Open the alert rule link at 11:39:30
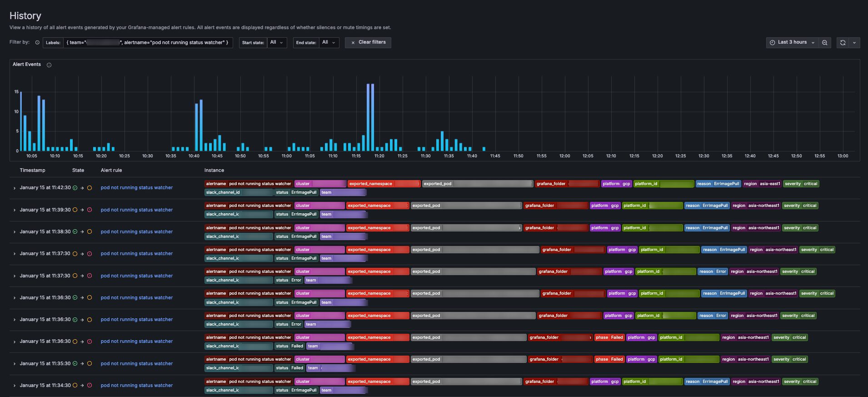 click(x=136, y=210)
